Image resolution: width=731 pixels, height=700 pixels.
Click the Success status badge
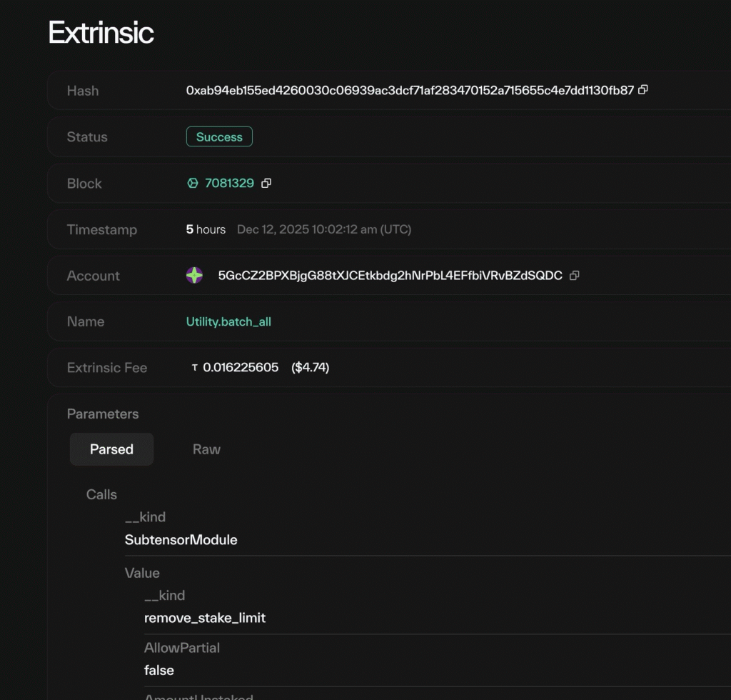tap(219, 137)
